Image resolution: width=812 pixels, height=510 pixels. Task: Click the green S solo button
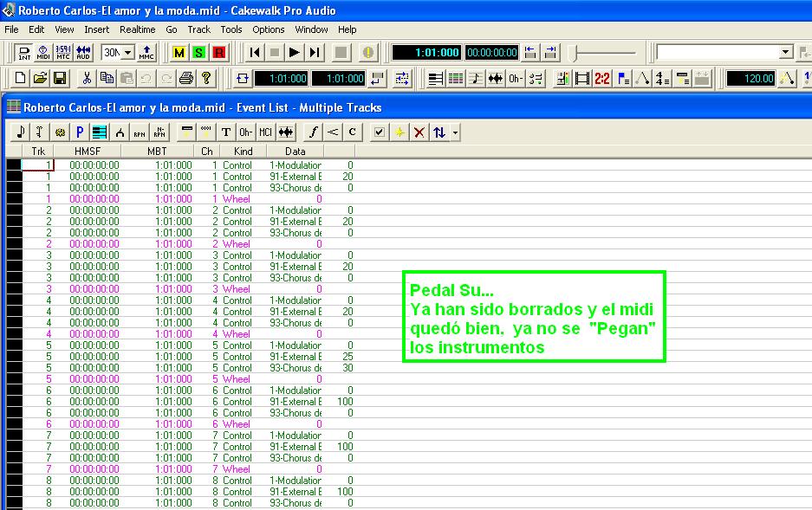(198, 52)
